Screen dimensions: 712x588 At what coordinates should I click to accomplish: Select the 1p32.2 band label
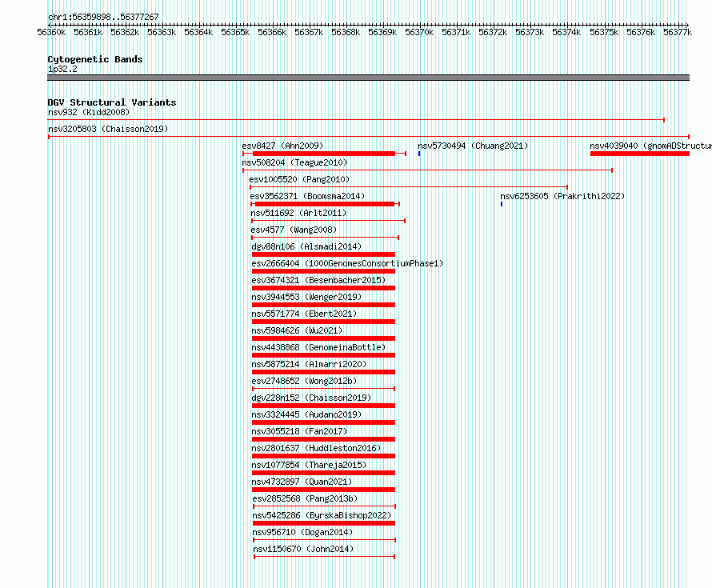click(x=62, y=69)
